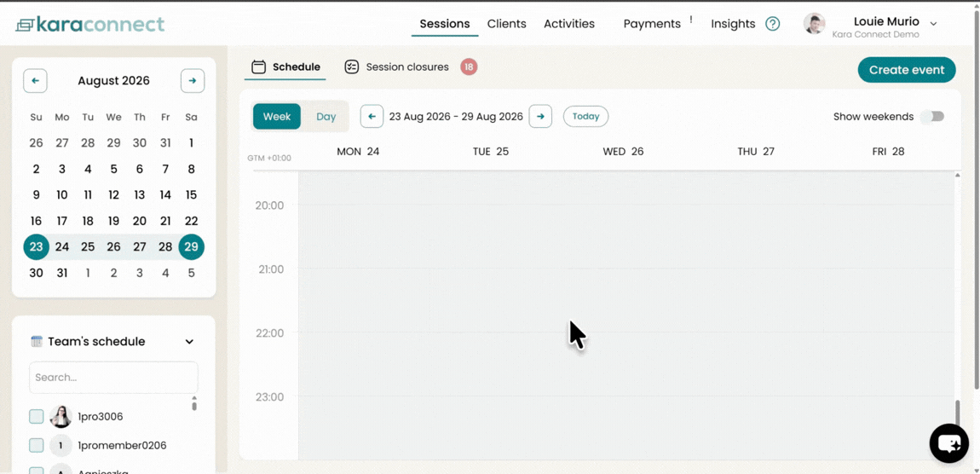Open the Clients menu
Screen dimensions: 980x474
(507, 24)
